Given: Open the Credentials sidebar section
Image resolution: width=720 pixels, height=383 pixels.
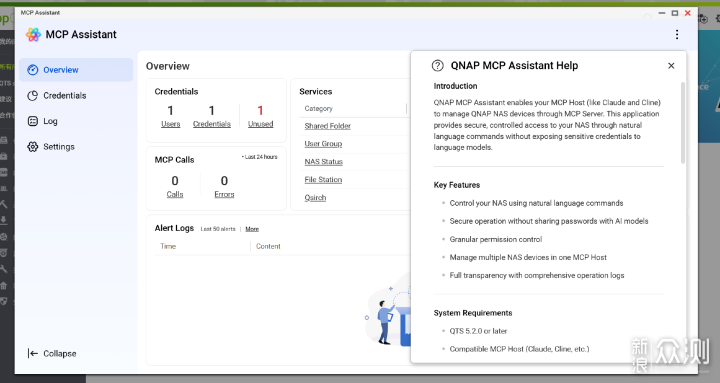Looking at the screenshot, I should (x=76, y=96).
